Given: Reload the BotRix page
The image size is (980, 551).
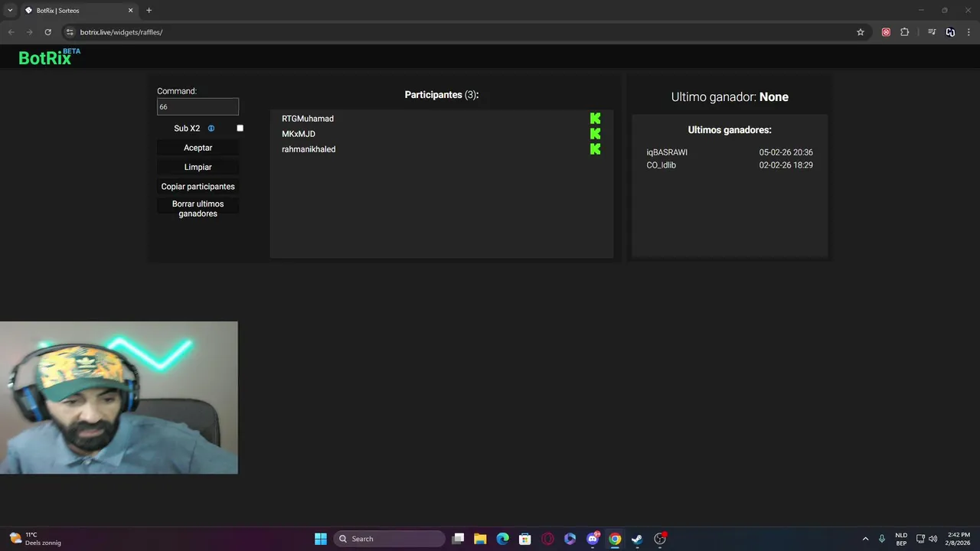Looking at the screenshot, I should [x=47, y=32].
